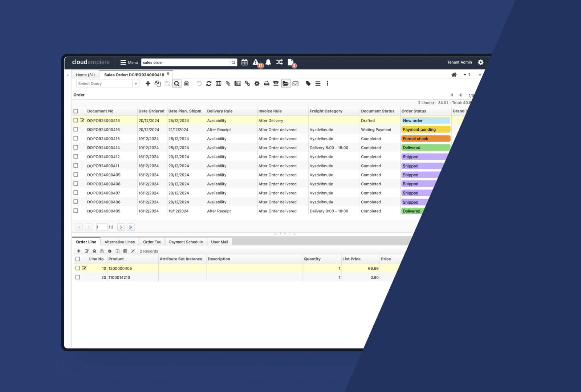Open the Payment Schedule tab
Screen dimensions: 581x392
[x=186, y=242]
